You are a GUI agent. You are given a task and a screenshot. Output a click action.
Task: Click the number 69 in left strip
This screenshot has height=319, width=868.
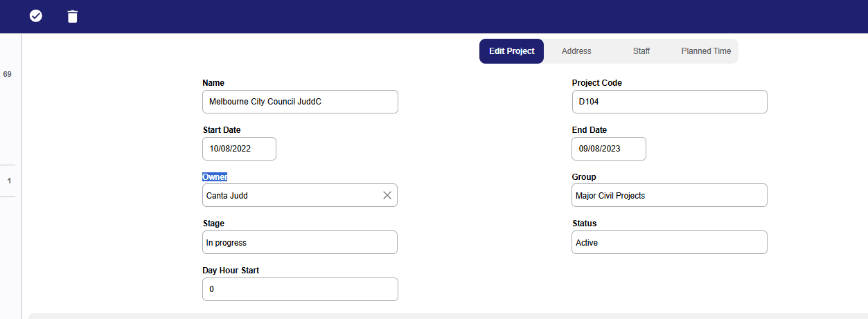(8, 74)
